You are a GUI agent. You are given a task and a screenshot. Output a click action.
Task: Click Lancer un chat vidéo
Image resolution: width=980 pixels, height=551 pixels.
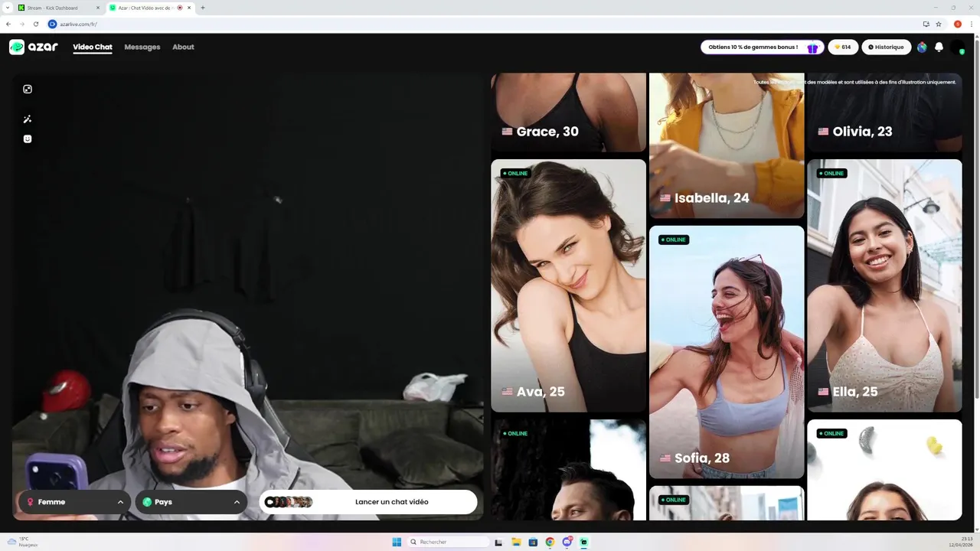click(x=367, y=502)
